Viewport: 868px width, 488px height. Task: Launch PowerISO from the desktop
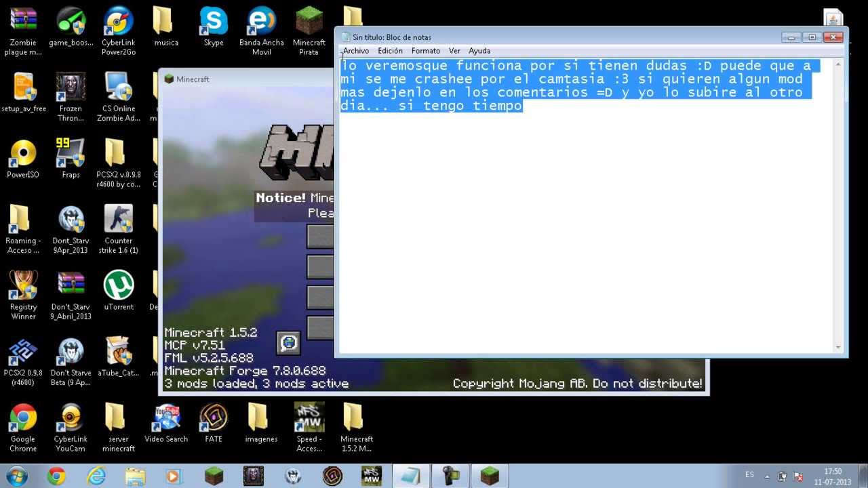(x=23, y=159)
